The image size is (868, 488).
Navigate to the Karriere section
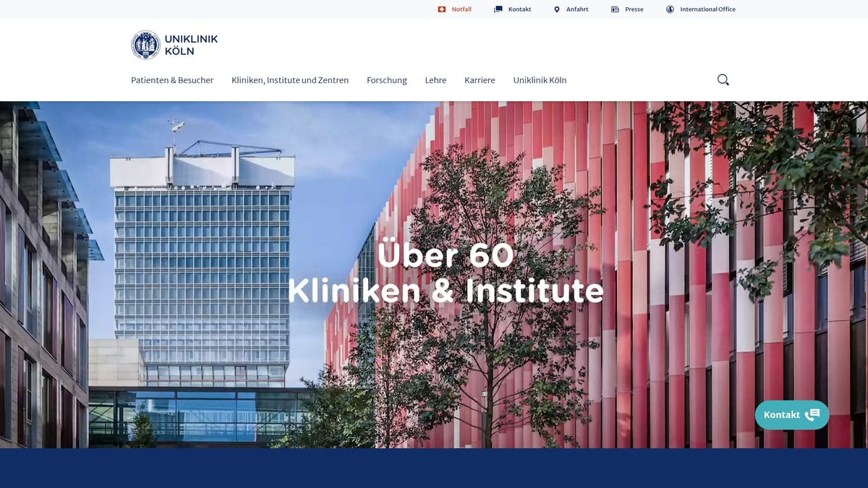point(480,80)
